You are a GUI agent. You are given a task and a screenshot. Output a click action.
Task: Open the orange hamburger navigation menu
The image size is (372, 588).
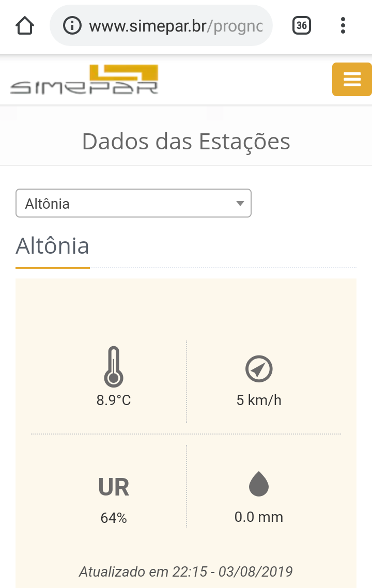click(352, 79)
